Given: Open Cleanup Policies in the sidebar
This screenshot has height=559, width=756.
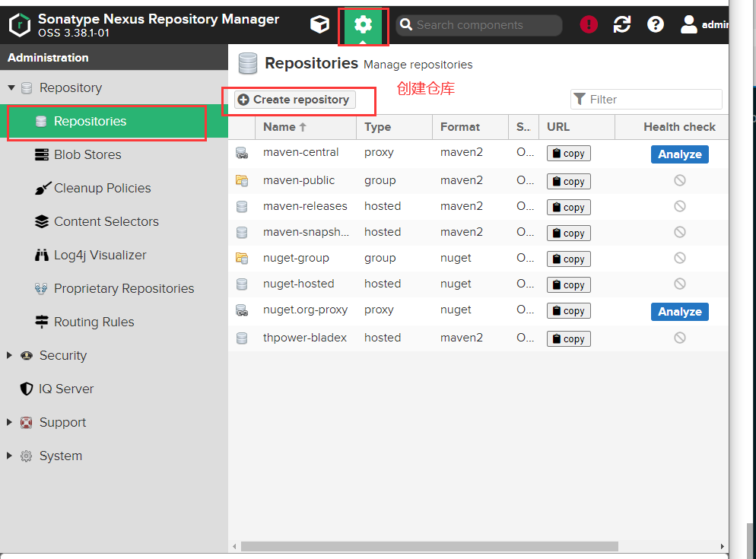Looking at the screenshot, I should coord(114,188).
